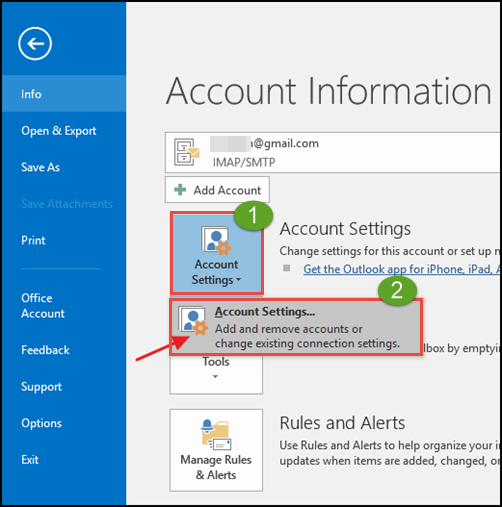Click the Account Settings section heading
This screenshot has width=502, height=507.
point(345,229)
